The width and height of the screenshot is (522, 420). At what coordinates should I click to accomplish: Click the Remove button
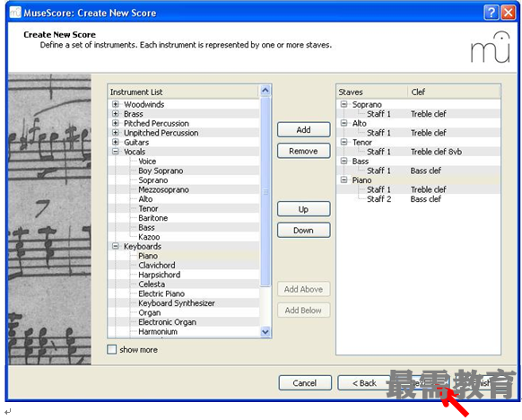click(x=304, y=151)
